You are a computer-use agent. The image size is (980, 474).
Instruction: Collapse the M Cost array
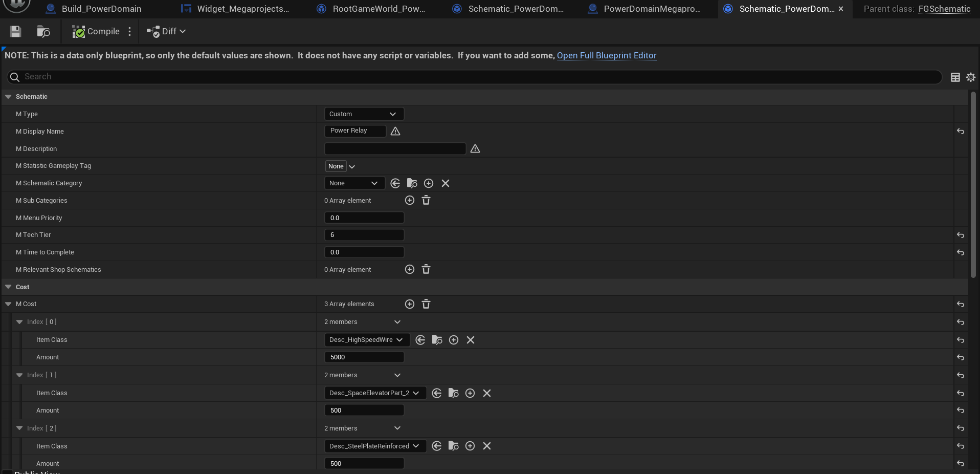pyautogui.click(x=8, y=304)
